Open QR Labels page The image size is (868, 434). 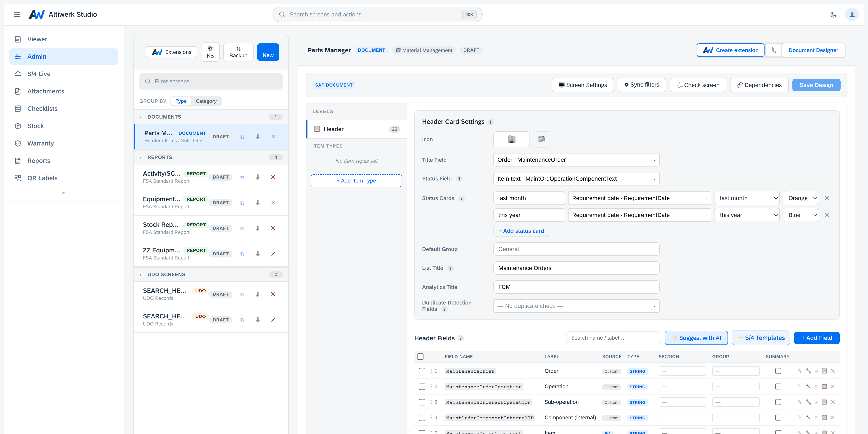64,178
